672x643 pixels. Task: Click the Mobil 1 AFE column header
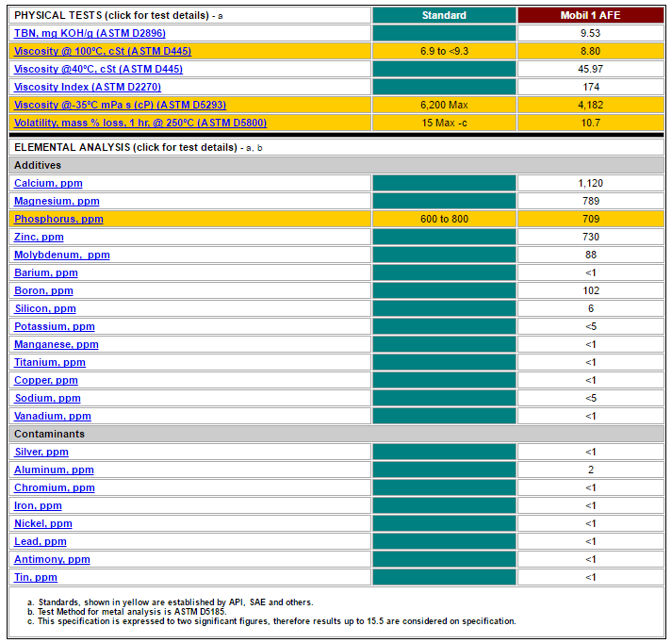(590, 15)
